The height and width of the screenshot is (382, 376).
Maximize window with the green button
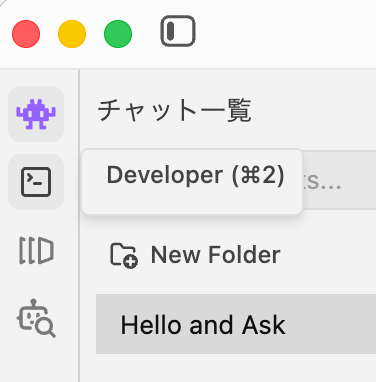coord(118,34)
